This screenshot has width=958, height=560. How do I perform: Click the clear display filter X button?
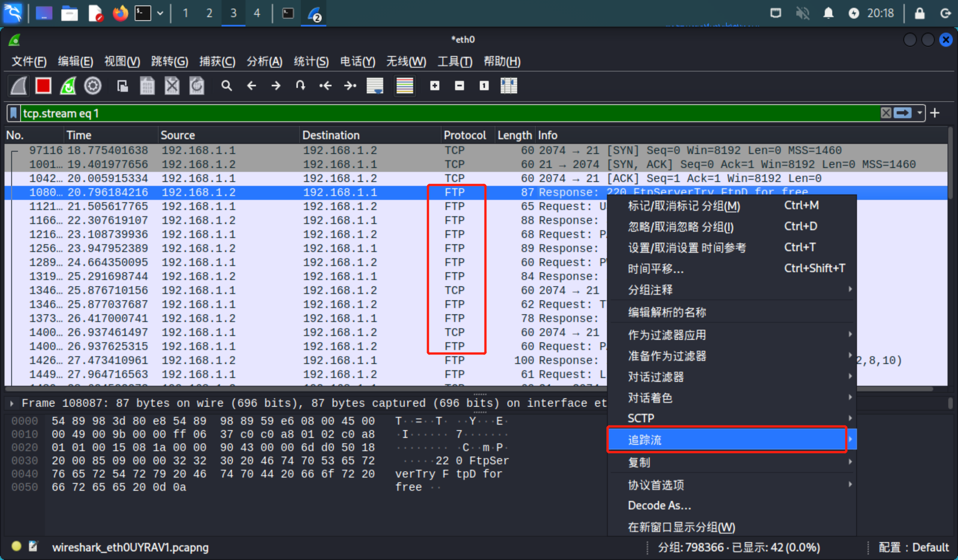[886, 112]
